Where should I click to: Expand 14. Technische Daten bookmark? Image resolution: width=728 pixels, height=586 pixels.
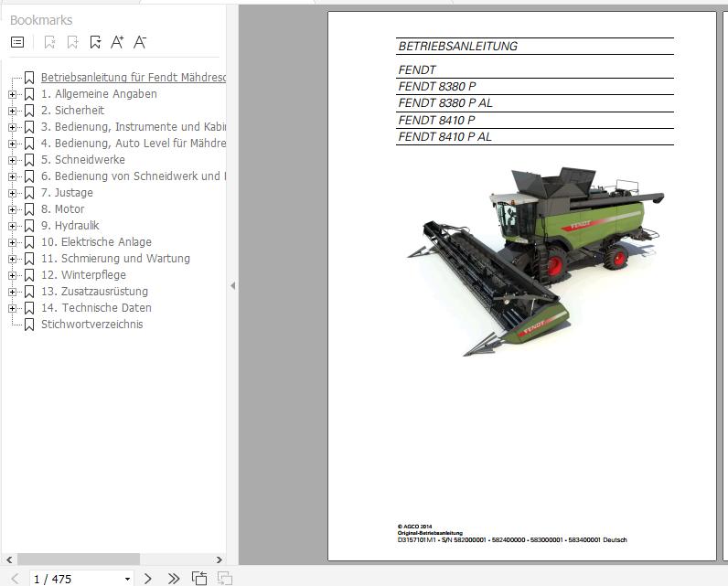tap(12, 308)
